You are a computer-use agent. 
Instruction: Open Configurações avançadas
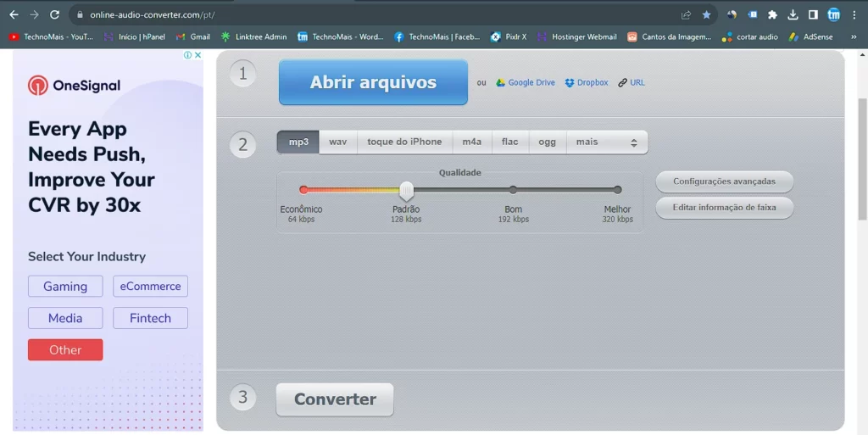(x=724, y=181)
